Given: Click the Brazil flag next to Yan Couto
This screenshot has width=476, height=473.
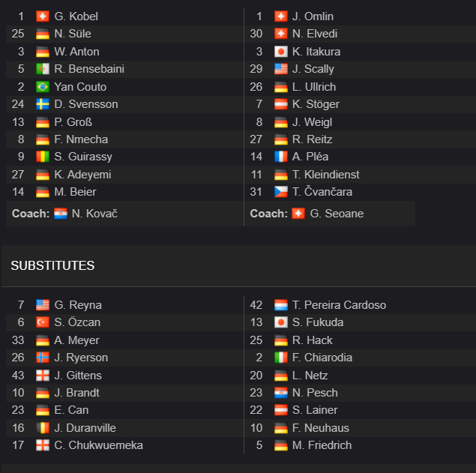Looking at the screenshot, I should point(43,87).
